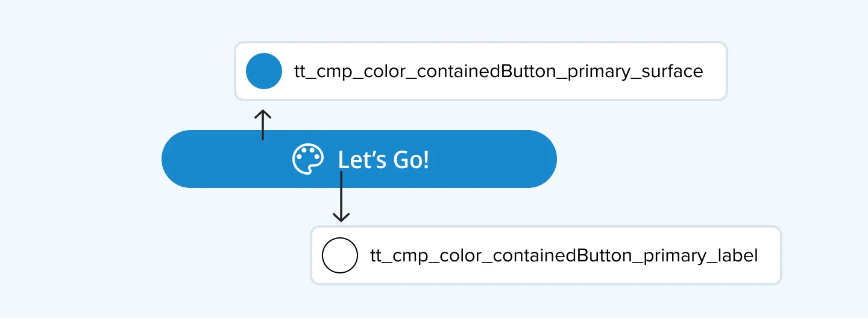Viewport: 868px width, 318px height.
Task: Click the upward arrow above the button
Action: (x=263, y=125)
